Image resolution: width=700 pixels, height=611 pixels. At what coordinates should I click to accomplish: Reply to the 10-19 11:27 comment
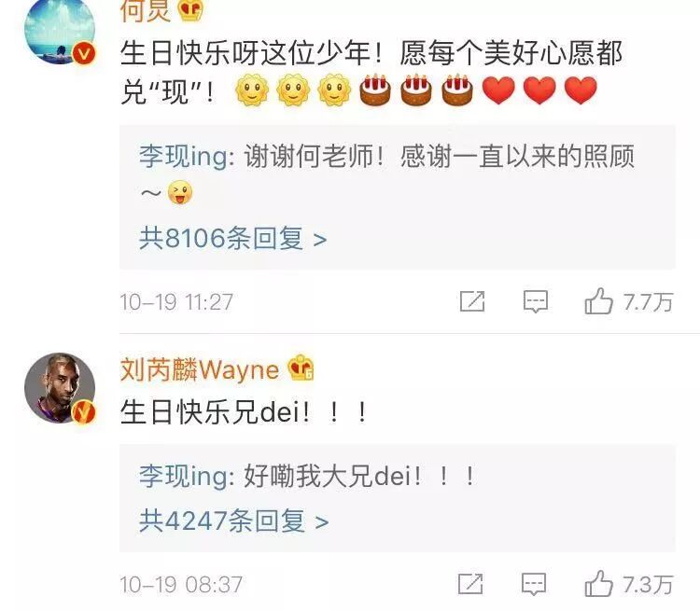(x=536, y=301)
